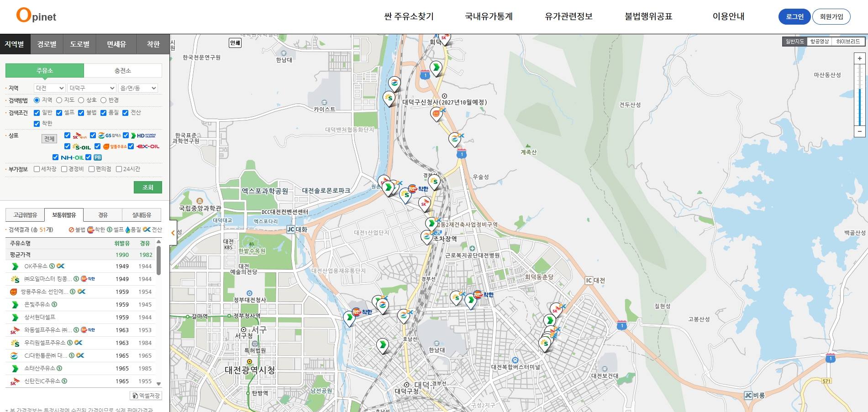The height and width of the screenshot is (412, 868).
Task: Switch the map to 하이브리드 view
Action: click(848, 42)
